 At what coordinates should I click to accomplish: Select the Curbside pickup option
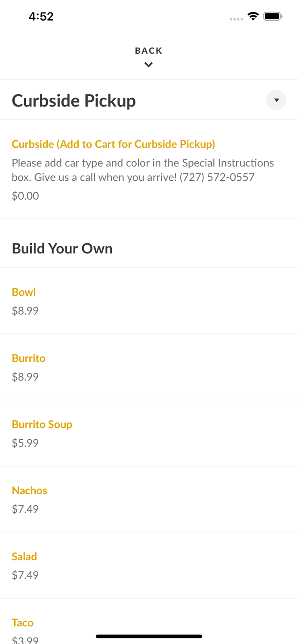(114, 144)
